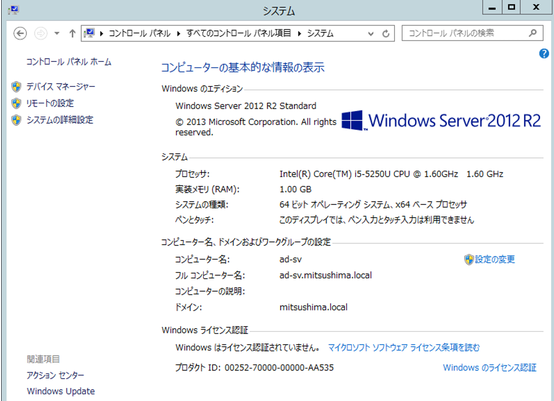The width and height of the screenshot is (554, 401).
Task: Go up one level with Up arrow
Action: pyautogui.click(x=72, y=34)
